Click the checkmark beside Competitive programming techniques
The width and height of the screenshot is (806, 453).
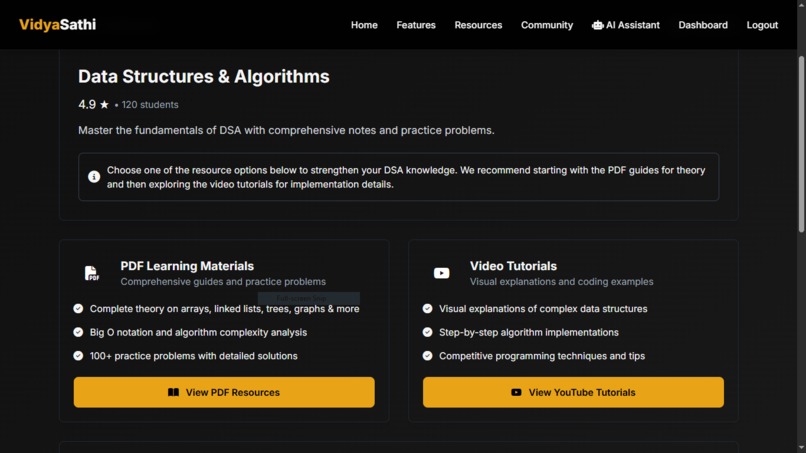coord(427,356)
